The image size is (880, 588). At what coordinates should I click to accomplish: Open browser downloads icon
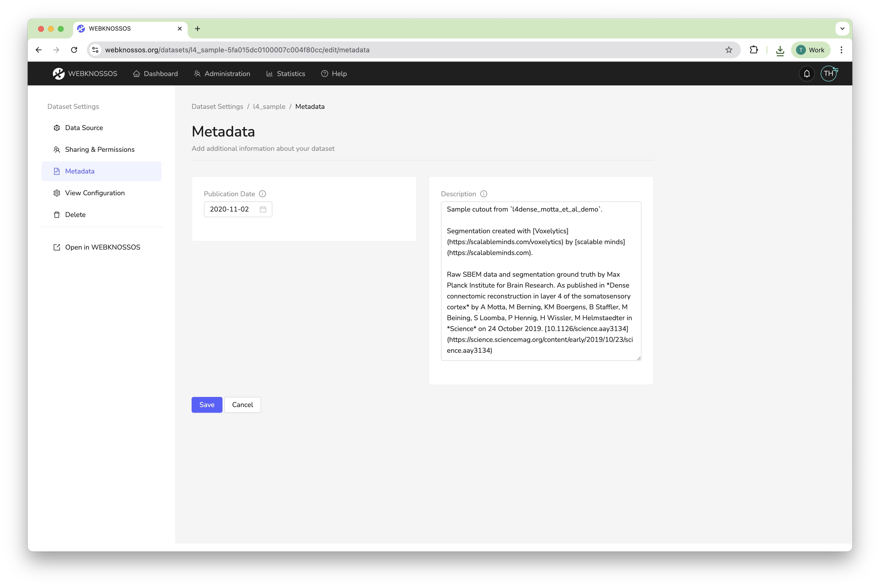click(x=780, y=50)
